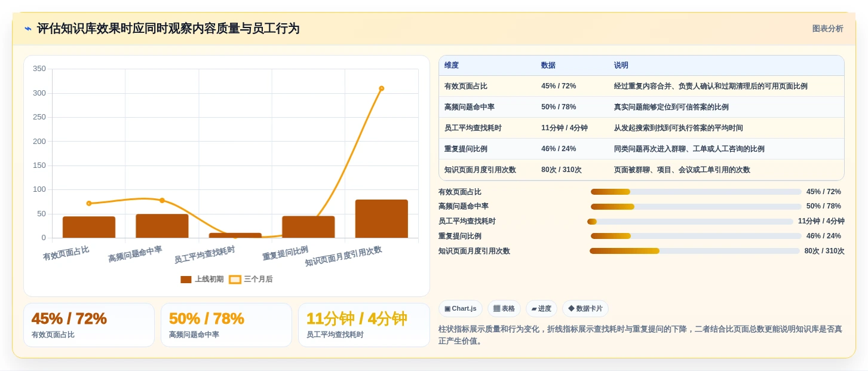Click the page title about 评估知识库效果
This screenshot has height=371, width=868.
point(168,29)
